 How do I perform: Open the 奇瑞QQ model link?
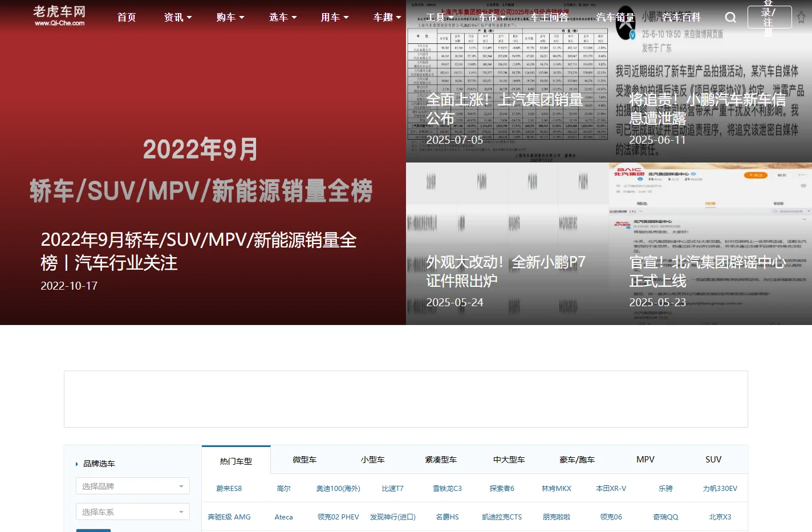point(665,517)
